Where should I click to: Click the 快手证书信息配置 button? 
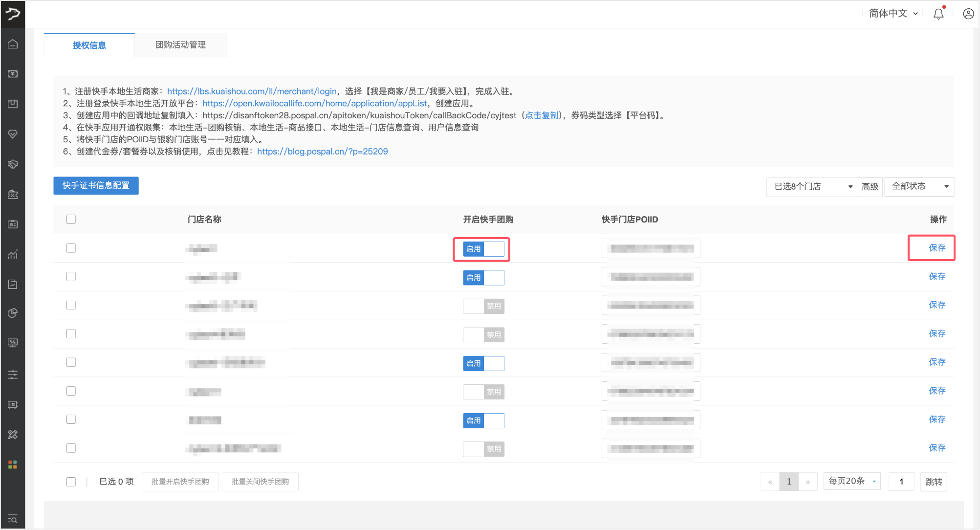[x=96, y=186]
